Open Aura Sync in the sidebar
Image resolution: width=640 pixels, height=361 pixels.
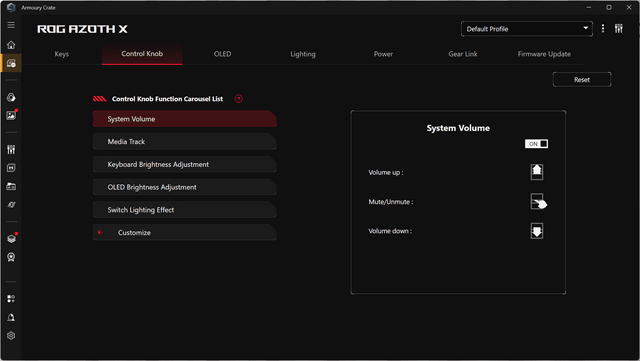pyautogui.click(x=11, y=97)
